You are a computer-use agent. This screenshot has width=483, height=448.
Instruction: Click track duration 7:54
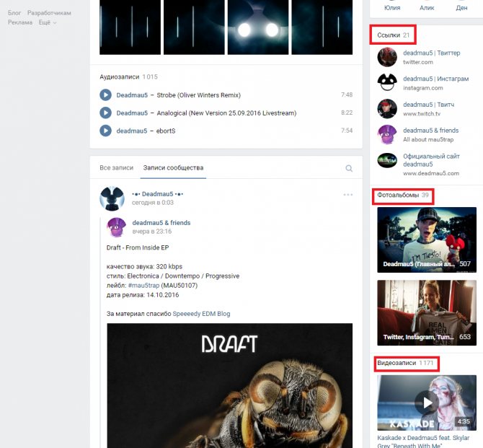tap(347, 131)
